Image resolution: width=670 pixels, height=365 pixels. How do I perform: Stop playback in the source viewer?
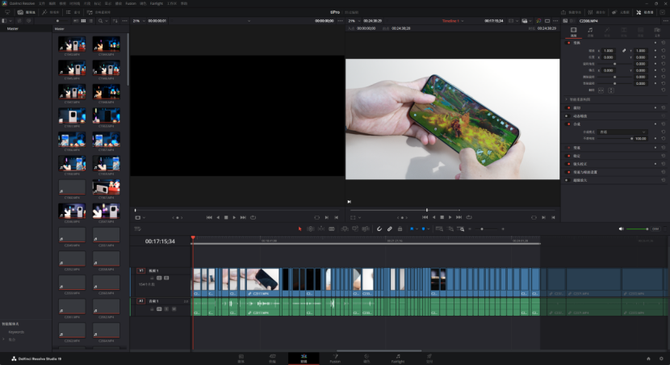226,218
